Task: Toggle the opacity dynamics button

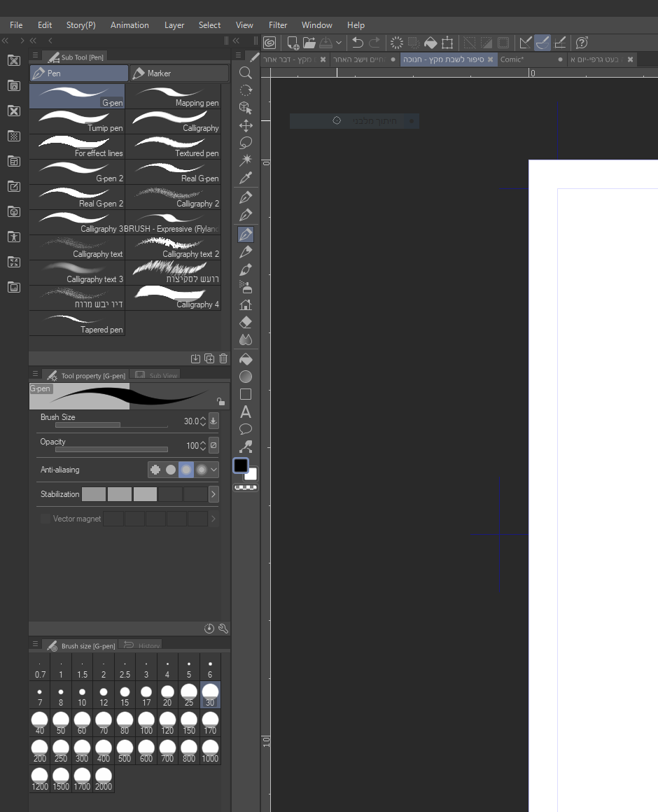Action: (x=213, y=445)
